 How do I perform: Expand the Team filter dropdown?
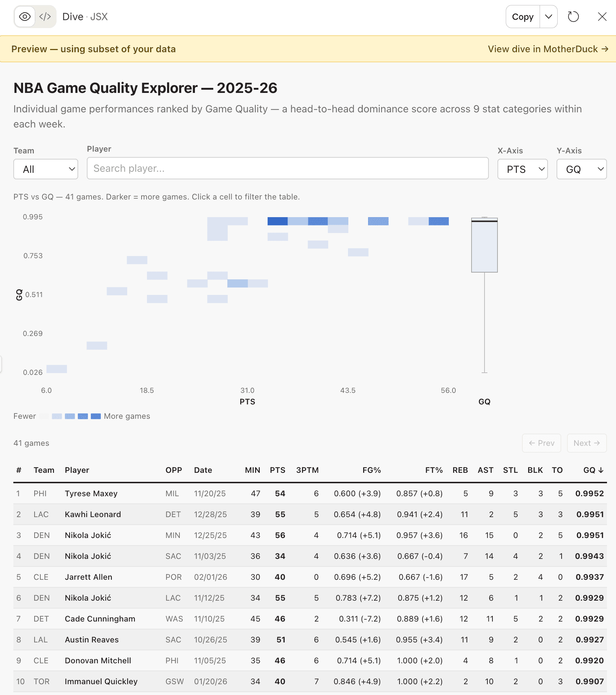click(46, 169)
